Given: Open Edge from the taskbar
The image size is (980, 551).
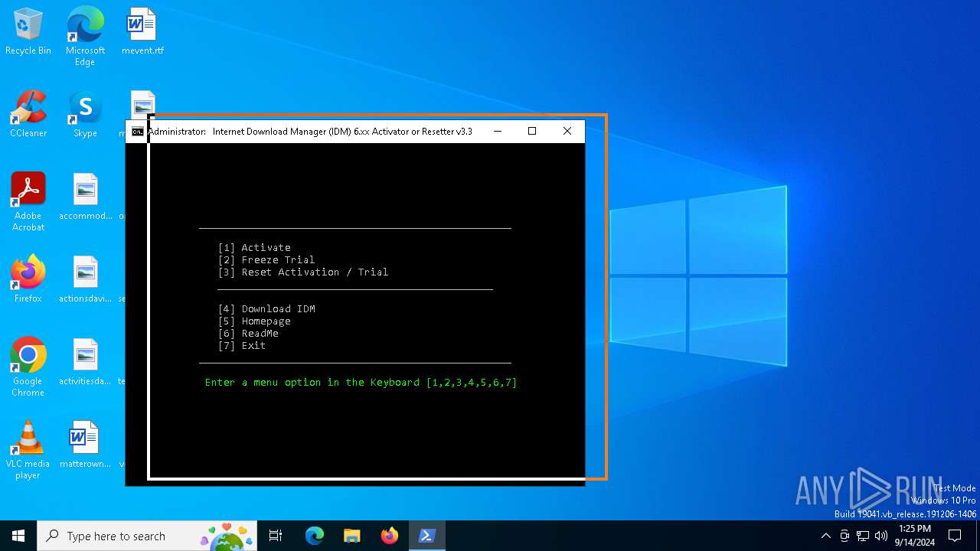Looking at the screenshot, I should pos(315,536).
